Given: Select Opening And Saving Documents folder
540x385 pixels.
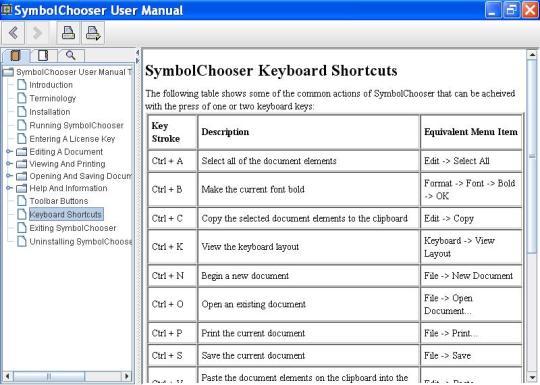Looking at the screenshot, I should [x=81, y=176].
